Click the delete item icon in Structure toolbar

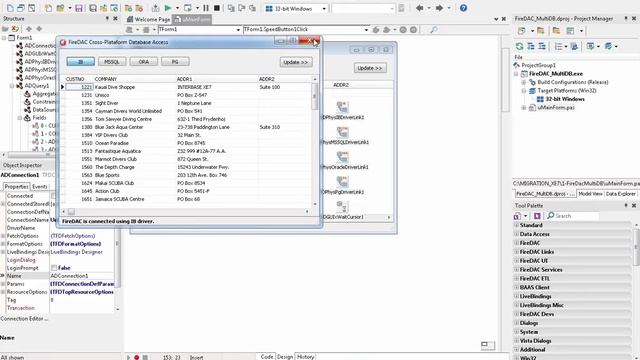click(x=15, y=29)
